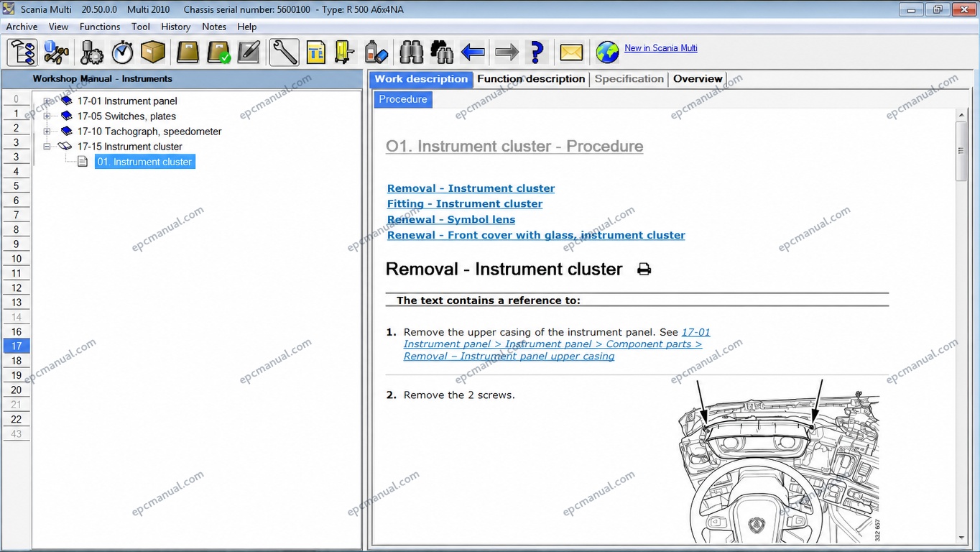The width and height of the screenshot is (980, 552).
Task: Open the Functions menu
Action: (100, 27)
